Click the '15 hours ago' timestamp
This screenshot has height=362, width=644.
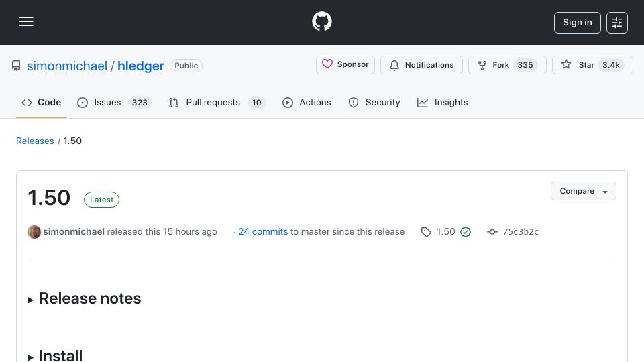pos(190,231)
